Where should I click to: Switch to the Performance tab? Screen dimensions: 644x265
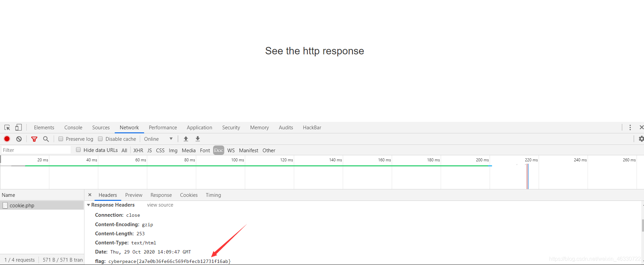[163, 128]
